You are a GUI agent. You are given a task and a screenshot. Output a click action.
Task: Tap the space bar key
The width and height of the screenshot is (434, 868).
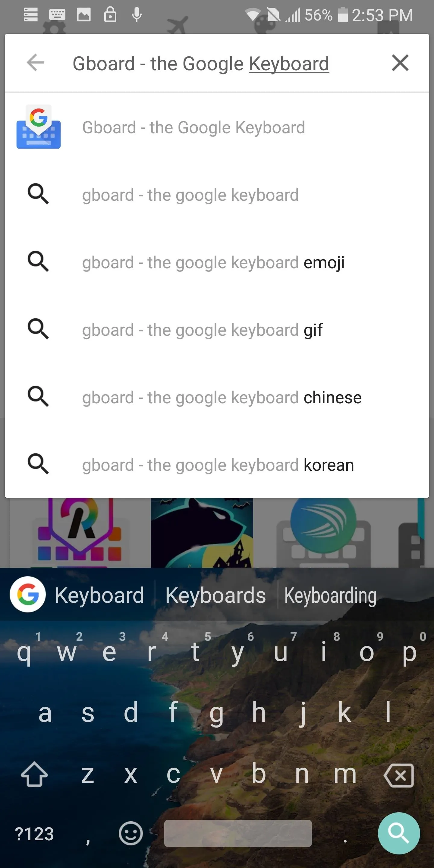pyautogui.click(x=238, y=833)
